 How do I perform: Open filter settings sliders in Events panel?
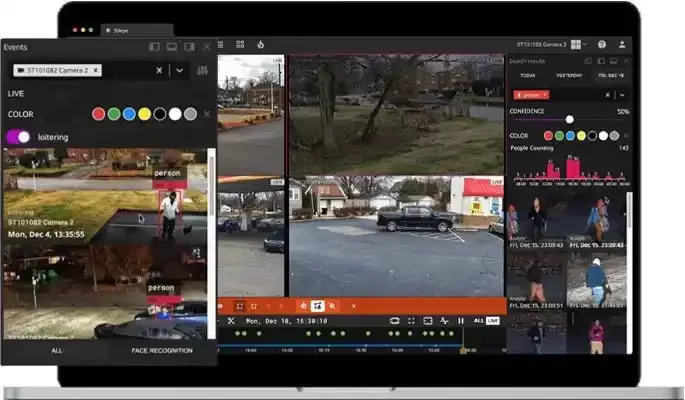point(202,70)
